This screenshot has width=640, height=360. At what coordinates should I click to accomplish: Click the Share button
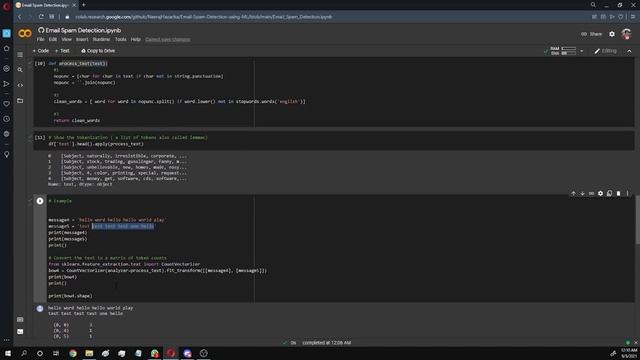pyautogui.click(x=591, y=34)
